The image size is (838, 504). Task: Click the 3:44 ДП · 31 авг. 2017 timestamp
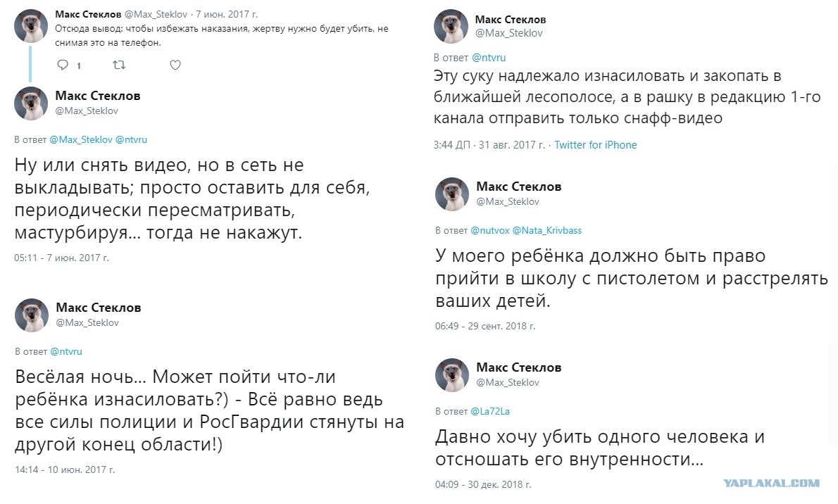coord(489,145)
